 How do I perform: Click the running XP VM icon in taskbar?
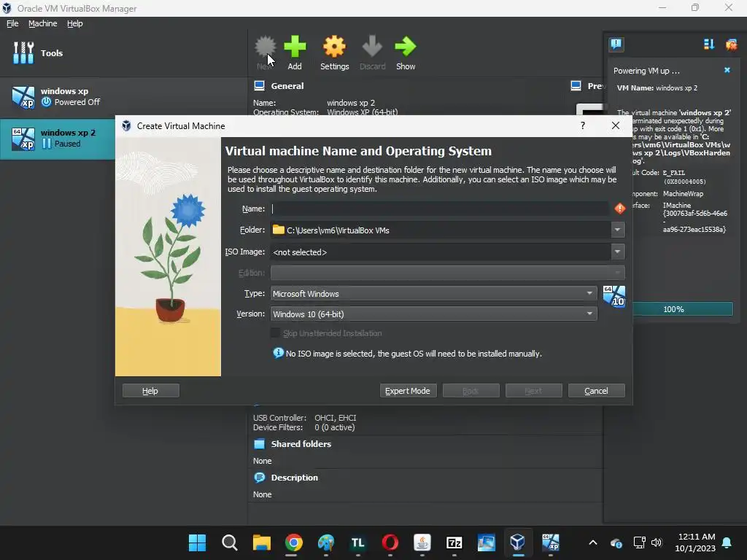(x=550, y=542)
